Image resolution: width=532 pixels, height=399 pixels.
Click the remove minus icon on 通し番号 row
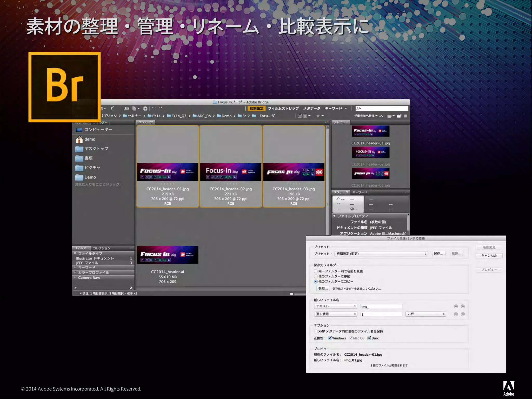tap(456, 314)
